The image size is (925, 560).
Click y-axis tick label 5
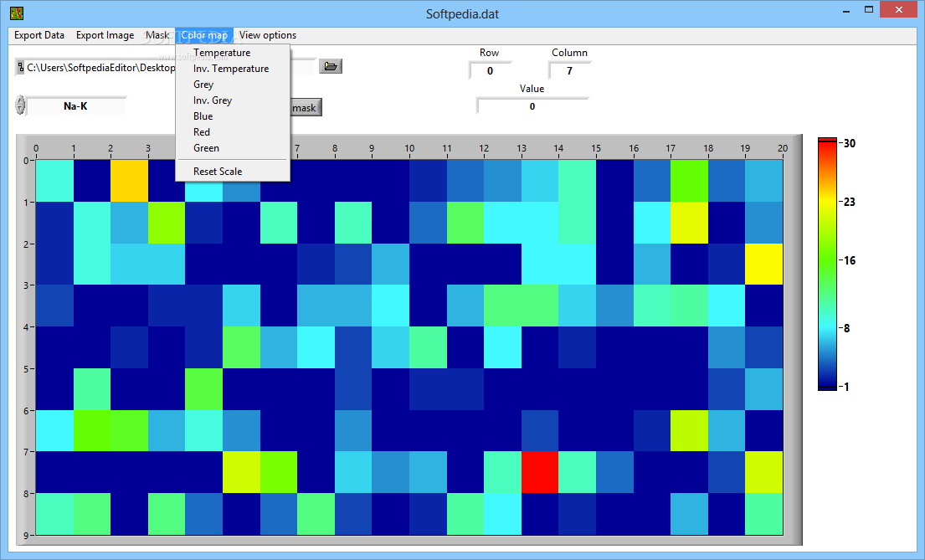point(26,369)
